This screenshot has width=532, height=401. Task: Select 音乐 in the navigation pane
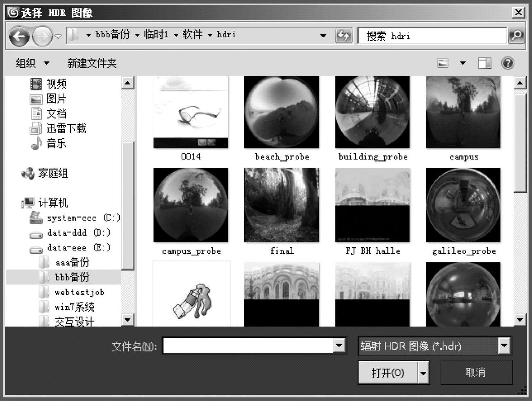(48, 144)
